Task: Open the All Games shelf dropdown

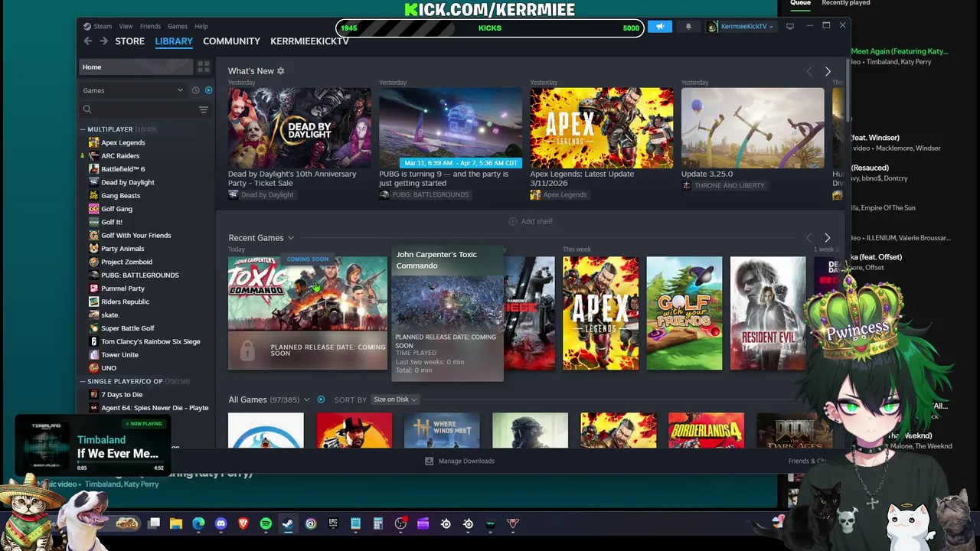Action: (x=306, y=399)
